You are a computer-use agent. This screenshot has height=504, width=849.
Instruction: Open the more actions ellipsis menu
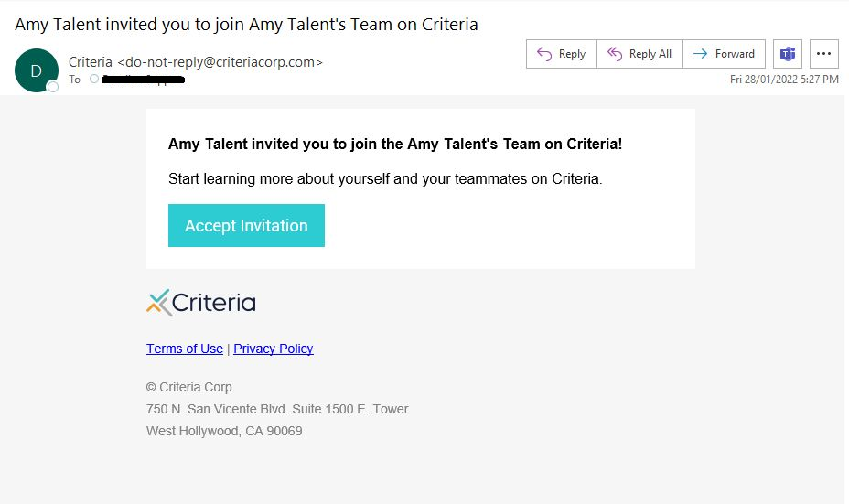click(x=823, y=54)
